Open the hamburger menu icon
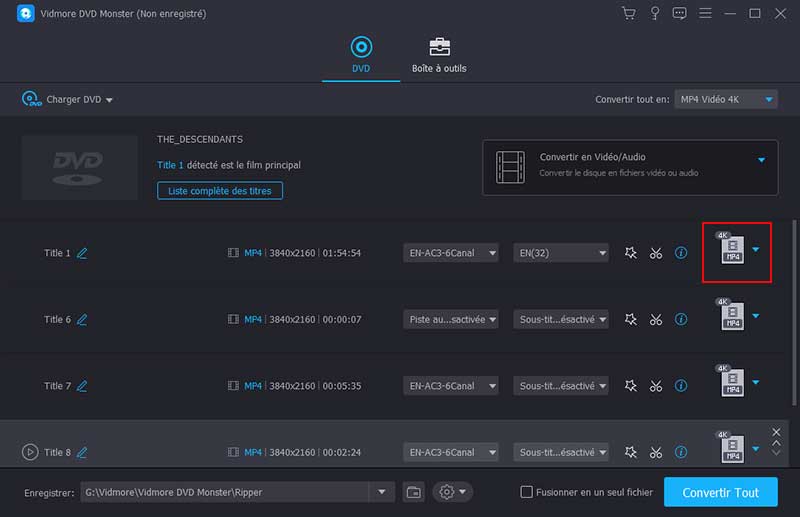This screenshot has height=517, width=800. click(705, 13)
